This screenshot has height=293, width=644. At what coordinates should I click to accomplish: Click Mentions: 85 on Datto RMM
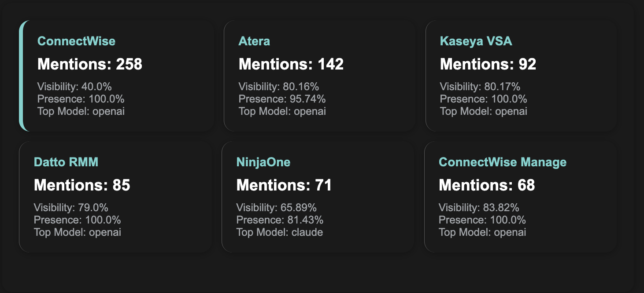[82, 185]
